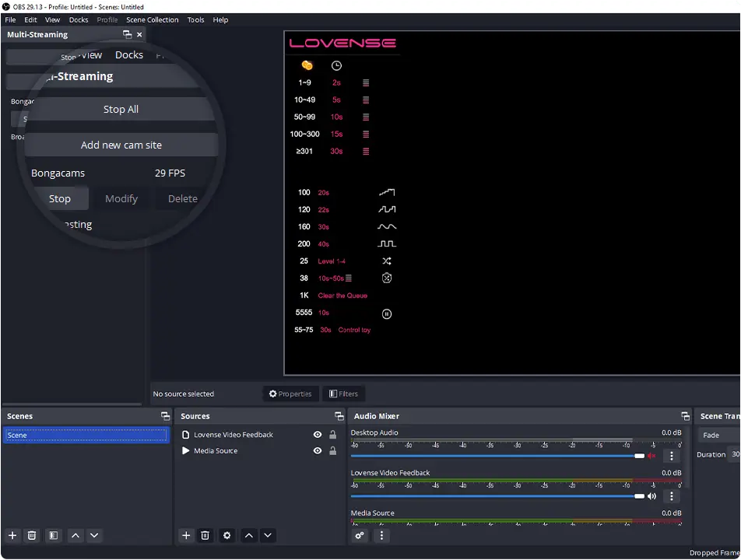Open advanced audio properties
The height and width of the screenshot is (560, 741).
[360, 535]
